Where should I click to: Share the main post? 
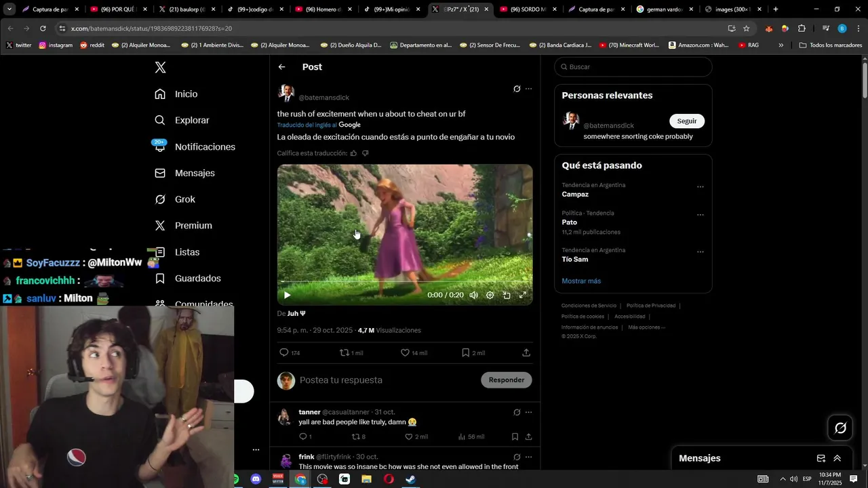[x=526, y=352]
